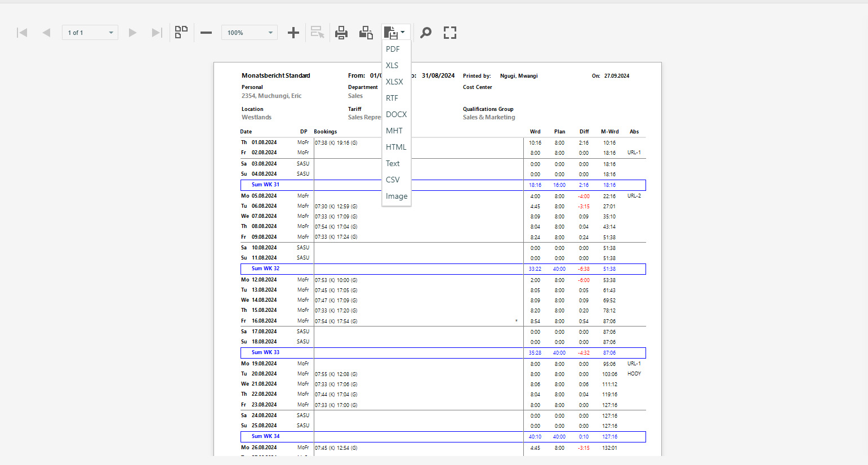Export the report as HTML

tap(396, 147)
